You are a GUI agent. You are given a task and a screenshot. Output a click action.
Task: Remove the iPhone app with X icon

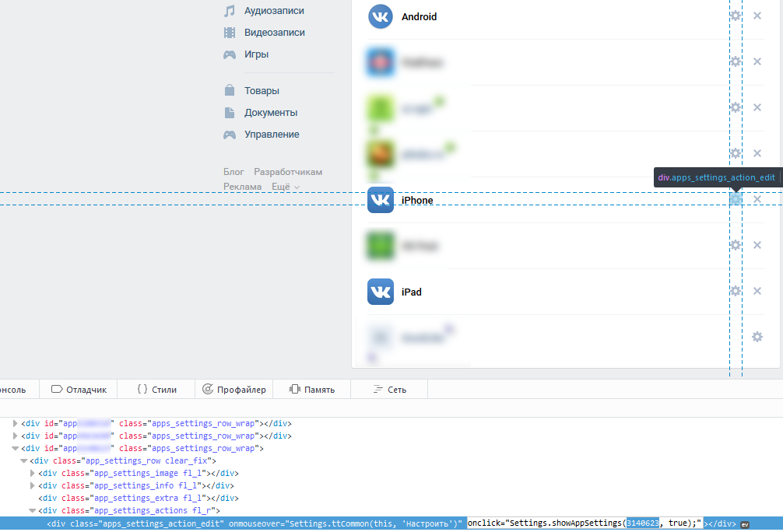757,199
